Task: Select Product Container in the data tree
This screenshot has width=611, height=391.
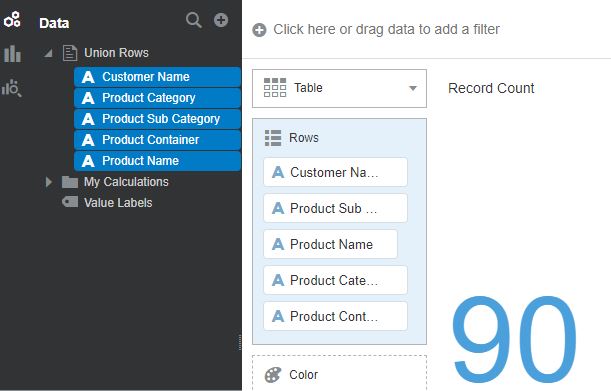Action: point(157,140)
